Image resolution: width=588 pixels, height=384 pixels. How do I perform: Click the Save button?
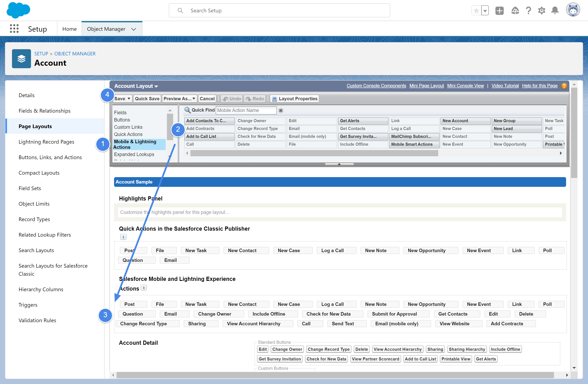click(120, 99)
